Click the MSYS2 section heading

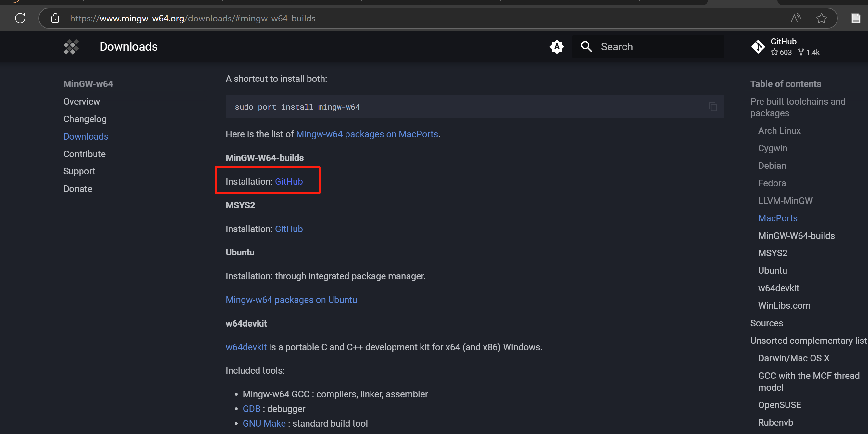(240, 205)
